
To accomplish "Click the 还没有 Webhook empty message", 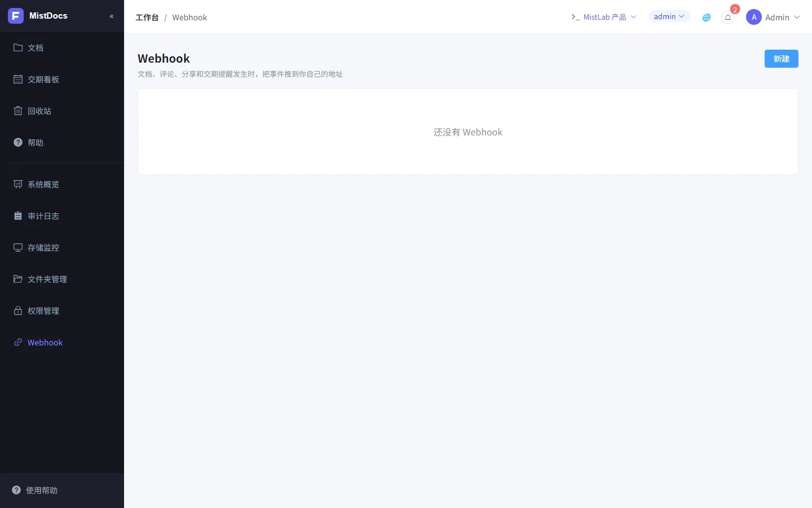I will [x=468, y=132].
